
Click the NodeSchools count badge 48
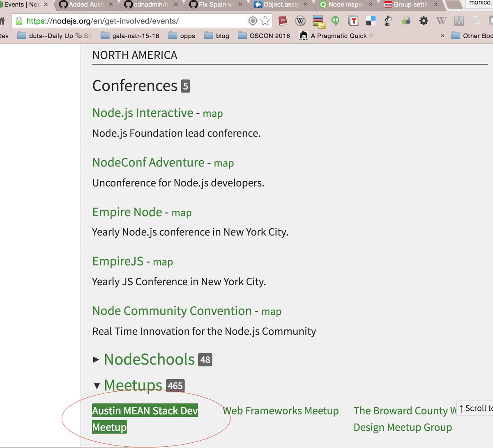(205, 360)
